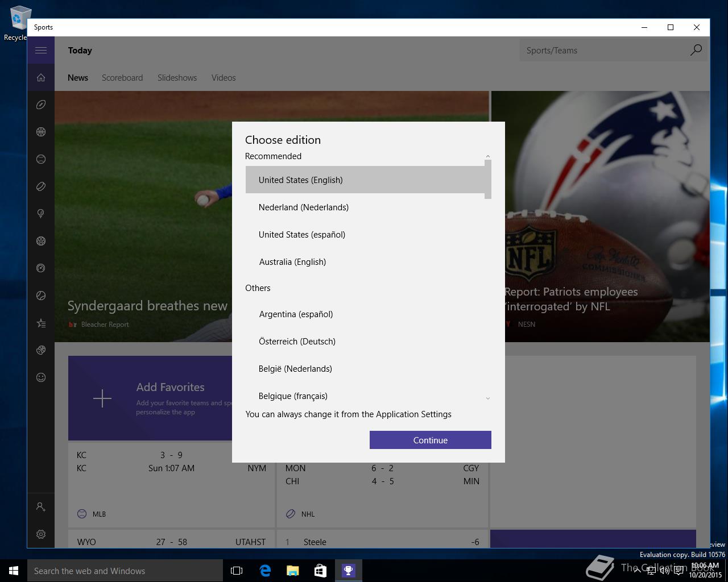Open the golf section icon
728x582 pixels.
tap(41, 214)
